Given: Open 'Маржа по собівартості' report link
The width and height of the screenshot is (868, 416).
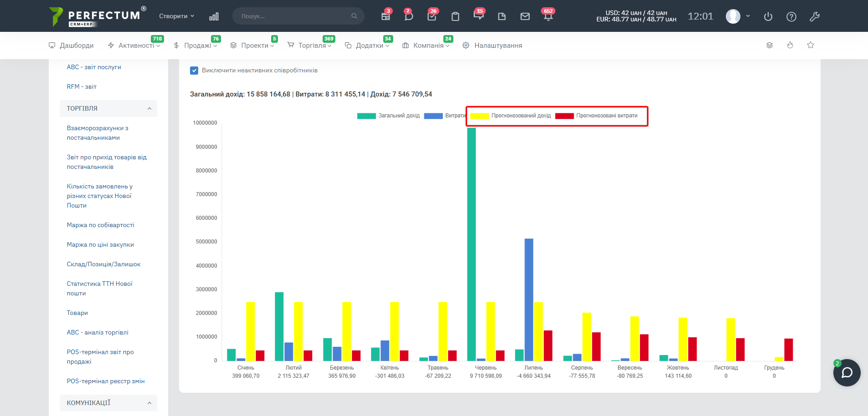Looking at the screenshot, I should [100, 225].
